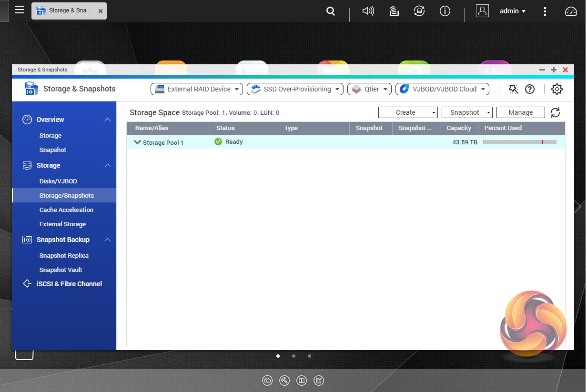Open the dashboard gauge icon

point(571,11)
